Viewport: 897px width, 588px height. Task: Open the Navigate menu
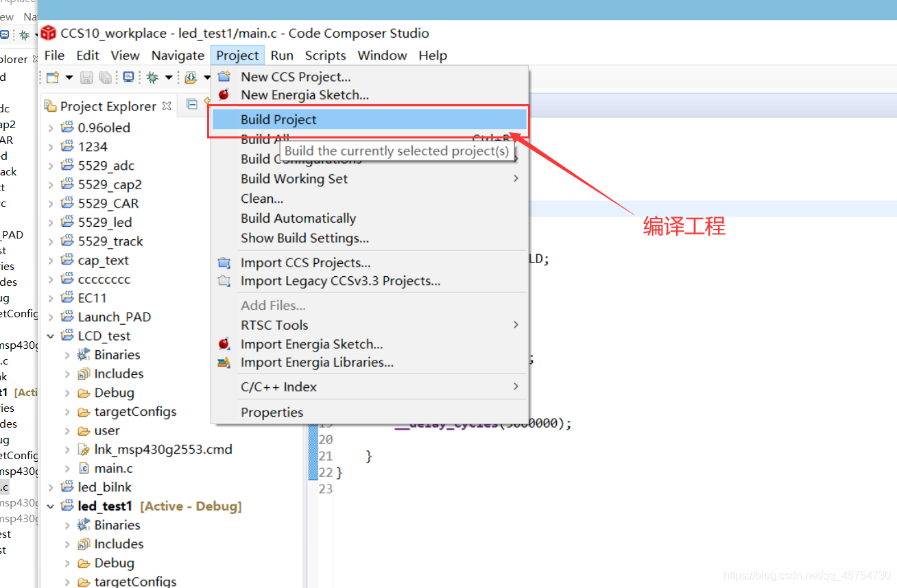coord(178,56)
